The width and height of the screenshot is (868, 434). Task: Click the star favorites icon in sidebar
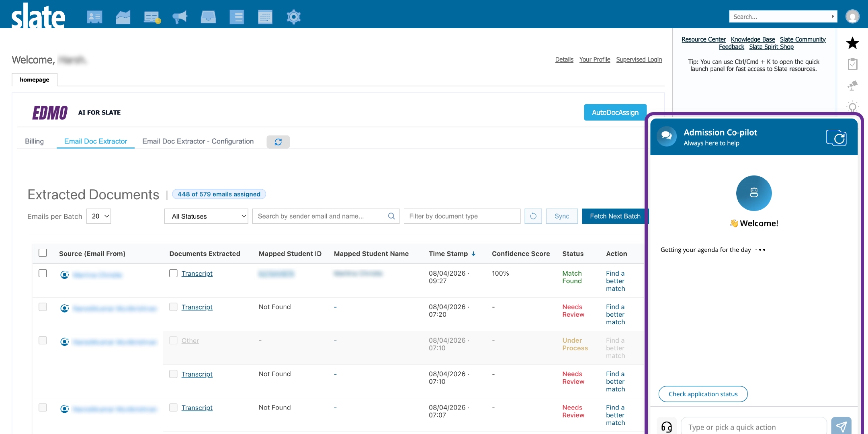[852, 43]
